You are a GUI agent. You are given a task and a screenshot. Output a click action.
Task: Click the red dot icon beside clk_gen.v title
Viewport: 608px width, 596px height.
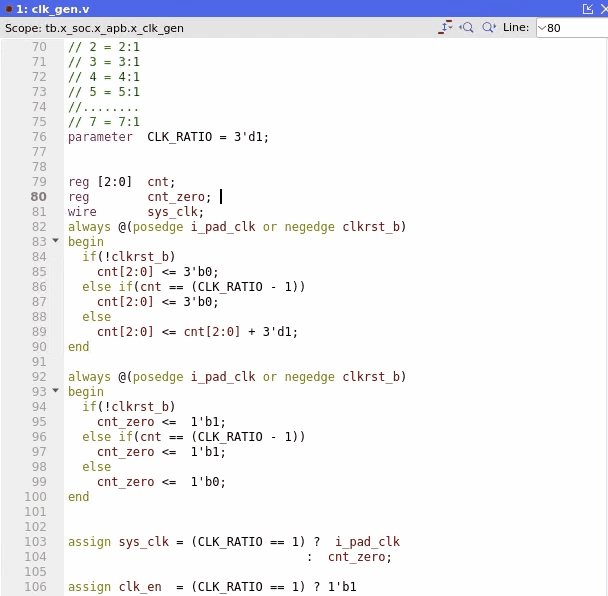pos(7,8)
